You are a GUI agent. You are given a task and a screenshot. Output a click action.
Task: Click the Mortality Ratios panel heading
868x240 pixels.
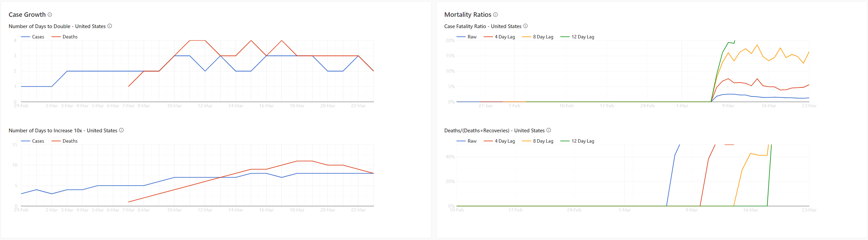pos(467,15)
